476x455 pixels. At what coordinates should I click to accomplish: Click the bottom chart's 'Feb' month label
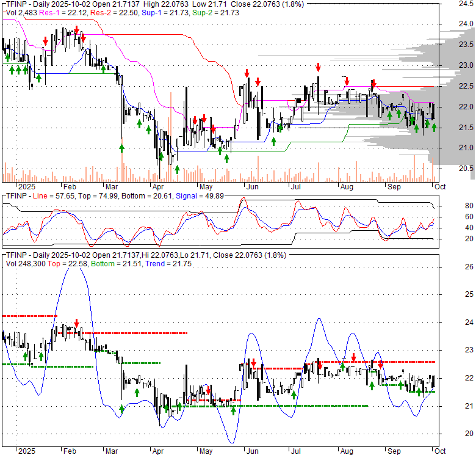point(70,451)
